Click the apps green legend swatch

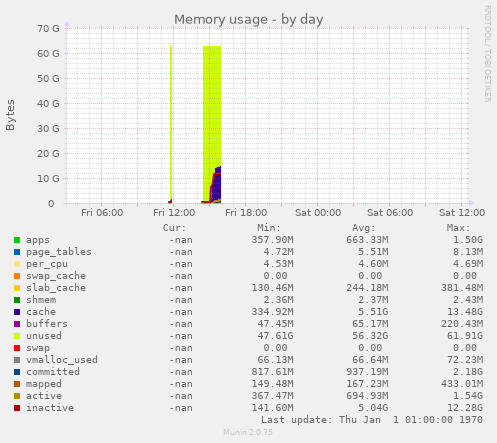coord(17,240)
